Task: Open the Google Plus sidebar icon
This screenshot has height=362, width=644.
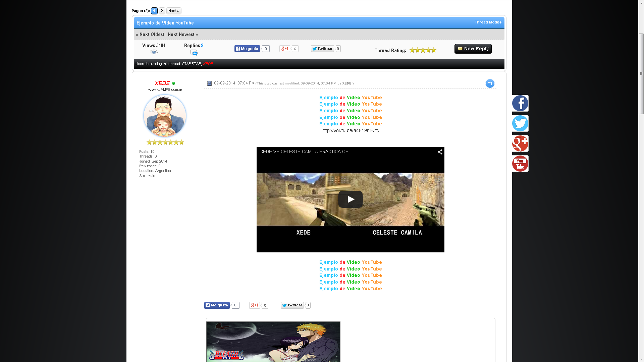Action: pyautogui.click(x=520, y=143)
